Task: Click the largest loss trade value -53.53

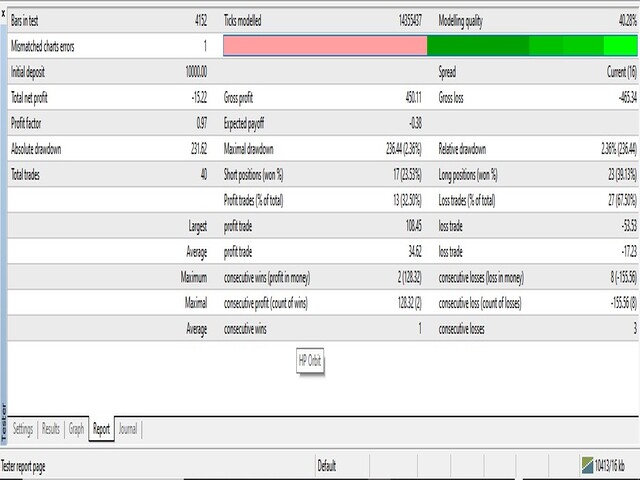Action: pos(629,226)
